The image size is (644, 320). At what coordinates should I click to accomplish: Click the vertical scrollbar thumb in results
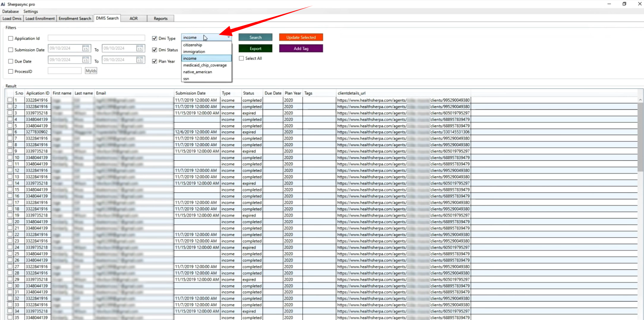tap(640, 136)
